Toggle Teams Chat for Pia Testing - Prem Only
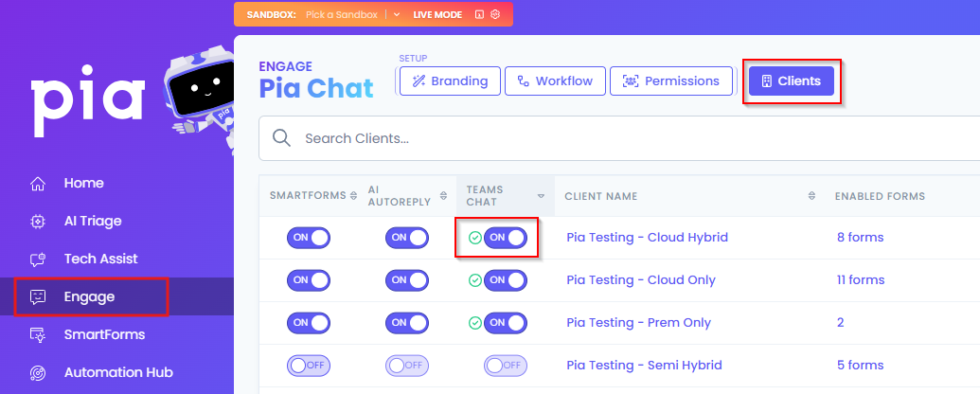The height and width of the screenshot is (394, 980). [x=506, y=323]
